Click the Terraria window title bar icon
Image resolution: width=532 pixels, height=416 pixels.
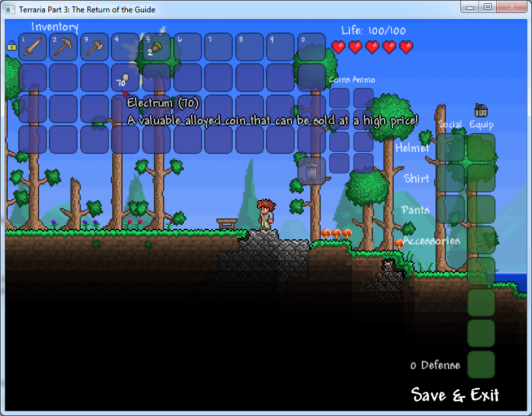(10, 10)
